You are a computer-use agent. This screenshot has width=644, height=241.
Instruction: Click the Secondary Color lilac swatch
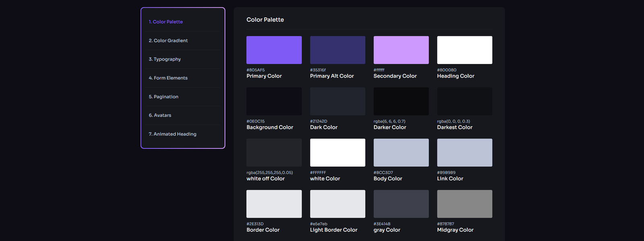click(x=401, y=50)
